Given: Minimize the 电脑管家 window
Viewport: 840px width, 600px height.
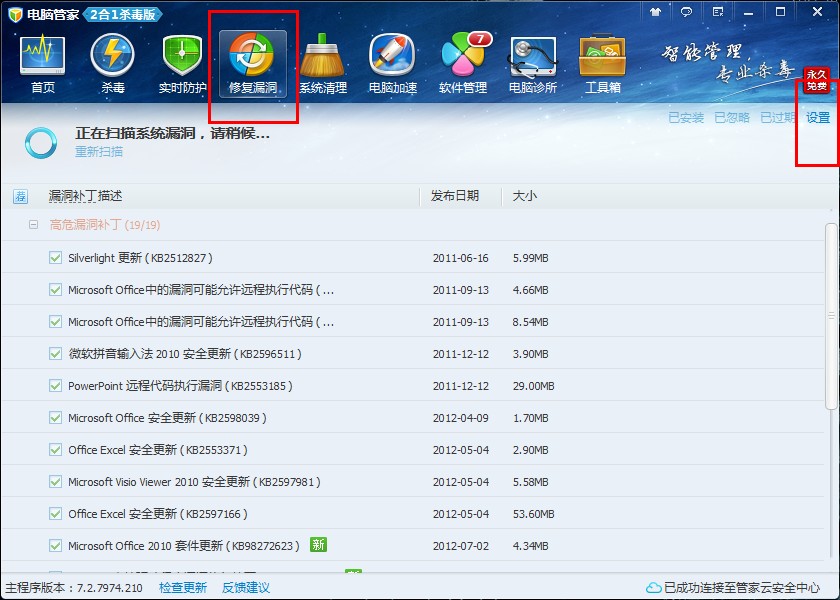Looking at the screenshot, I should tap(748, 12).
